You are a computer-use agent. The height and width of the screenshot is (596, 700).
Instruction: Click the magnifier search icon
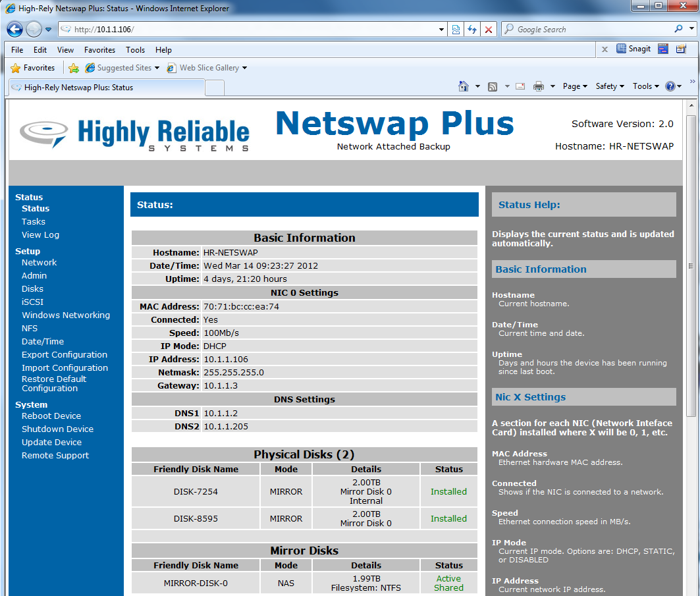pos(678,29)
